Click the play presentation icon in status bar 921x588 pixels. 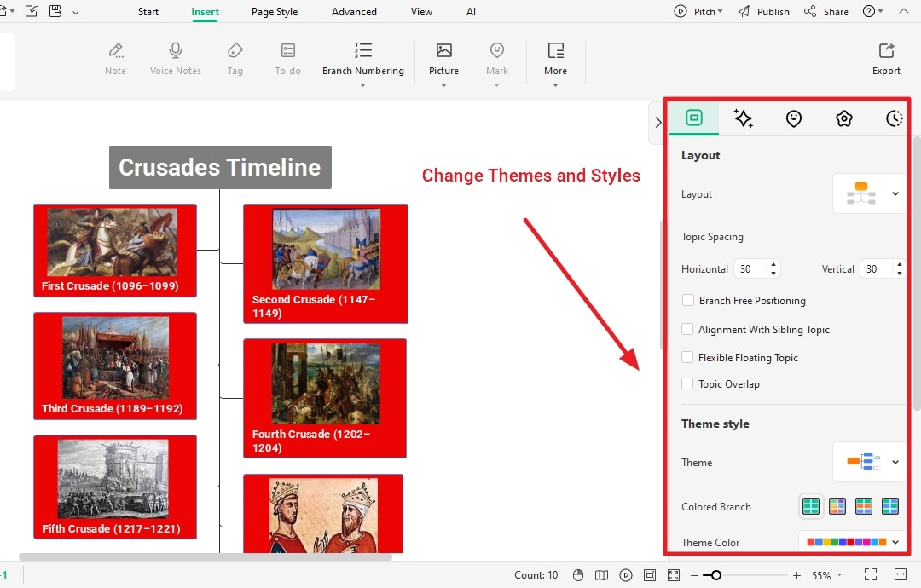pyautogui.click(x=626, y=575)
